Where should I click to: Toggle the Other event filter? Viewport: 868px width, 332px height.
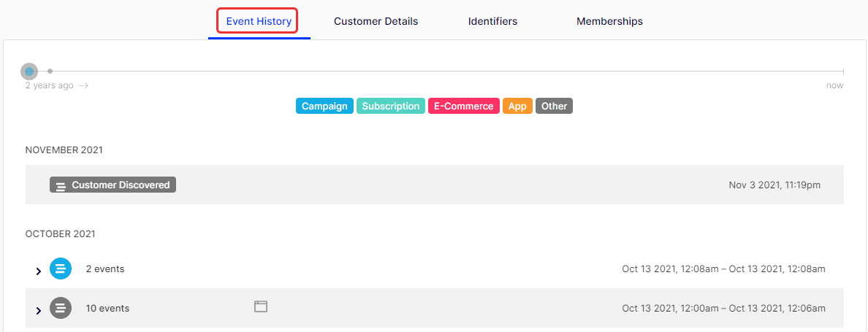[554, 106]
